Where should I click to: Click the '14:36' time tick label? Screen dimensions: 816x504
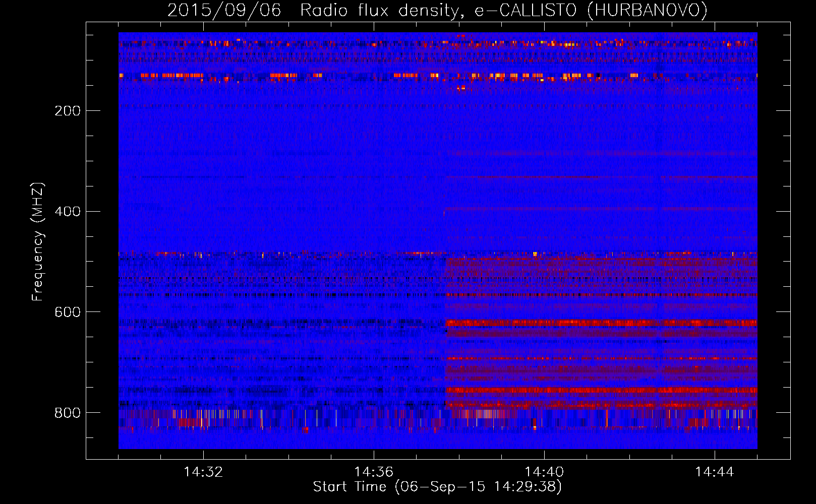pyautogui.click(x=374, y=472)
